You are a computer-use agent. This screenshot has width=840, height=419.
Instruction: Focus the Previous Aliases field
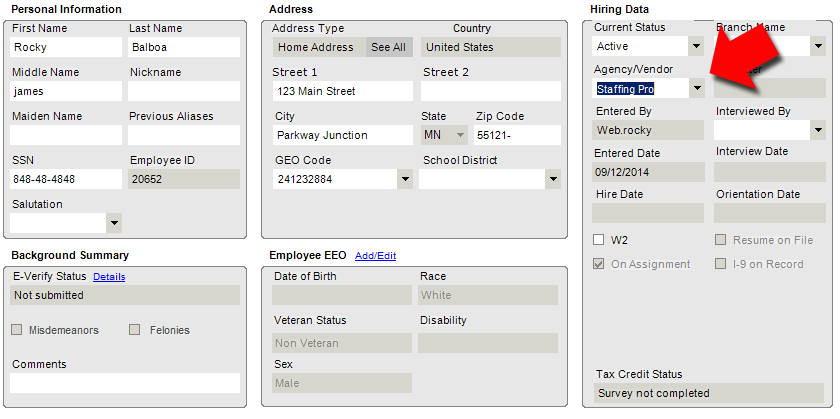tap(184, 135)
